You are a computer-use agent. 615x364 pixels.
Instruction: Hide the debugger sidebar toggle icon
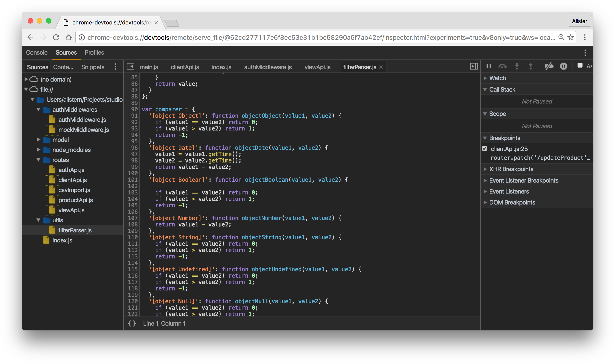pos(474,66)
